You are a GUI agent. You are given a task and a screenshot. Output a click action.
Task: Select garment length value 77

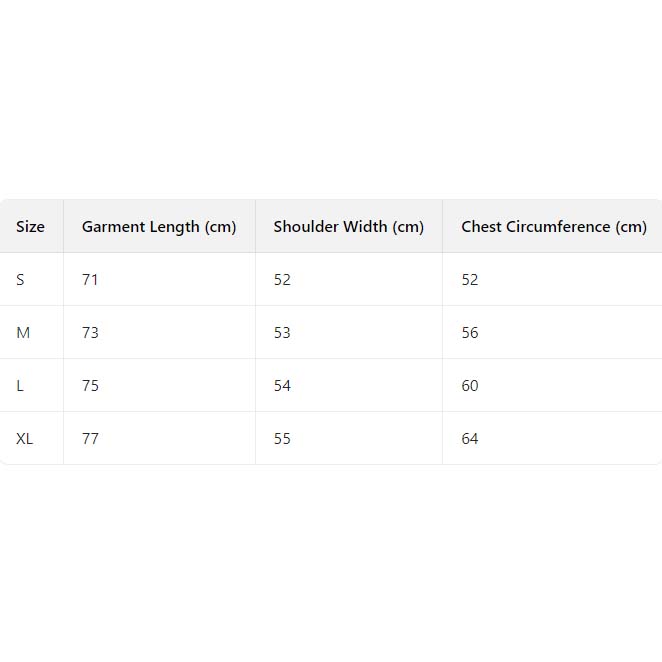(90, 439)
